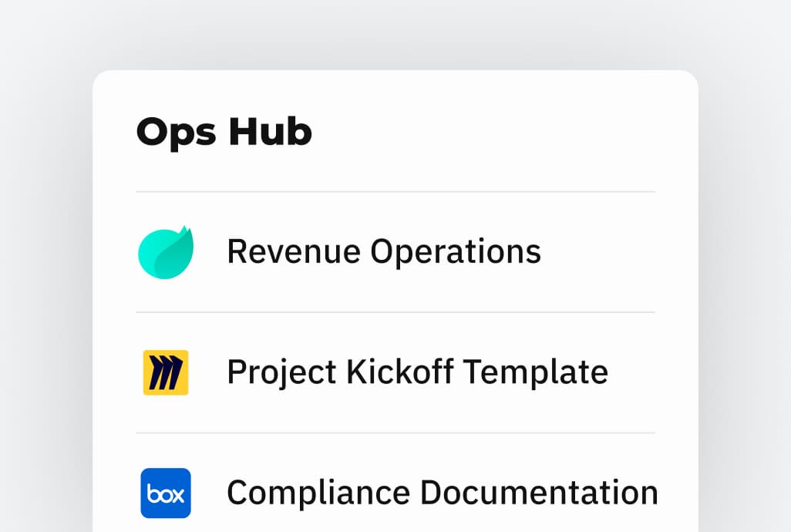Open Miro via the Project Kickoff Template icon
Viewport: 791px width, 532px height.
[x=166, y=371]
